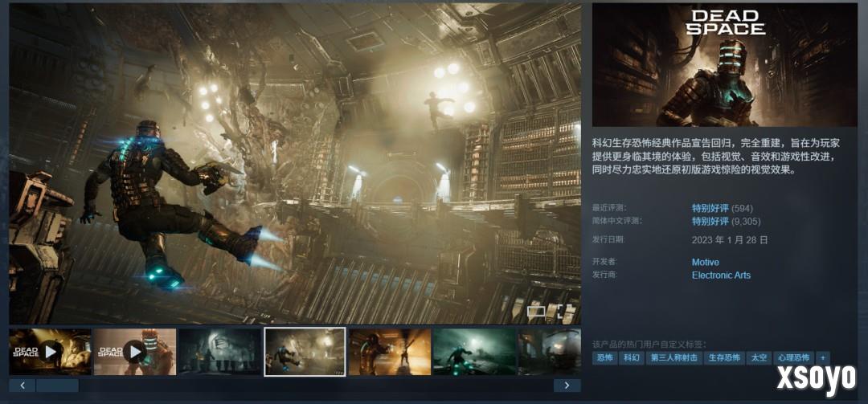Select the partially visible last screenshot thumbnail
This screenshot has width=868, height=404.
[549, 352]
